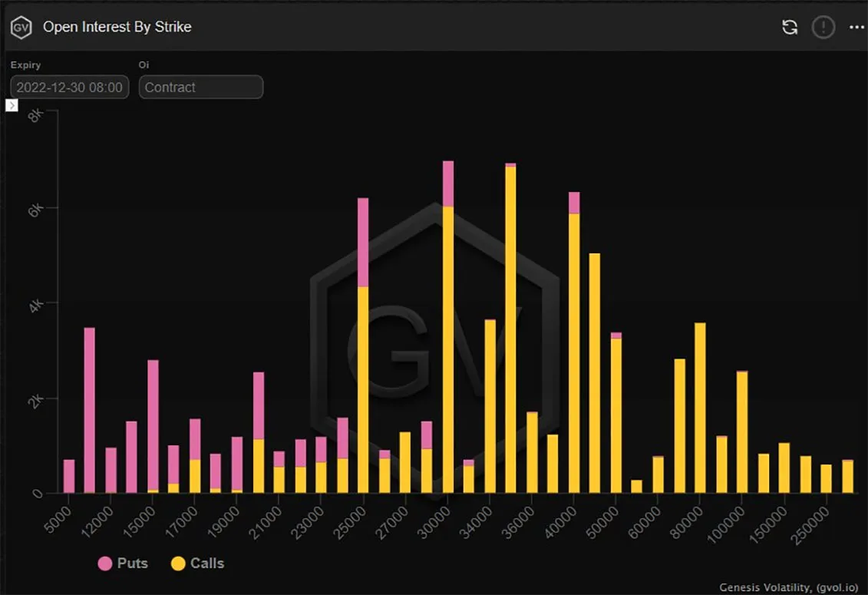Click the GV logo icon in header

(21, 27)
